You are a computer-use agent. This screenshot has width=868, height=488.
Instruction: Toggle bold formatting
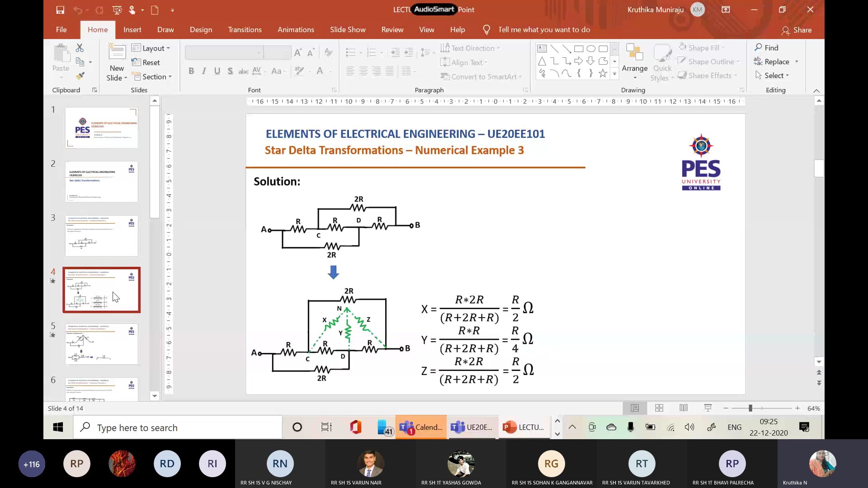pos(191,71)
